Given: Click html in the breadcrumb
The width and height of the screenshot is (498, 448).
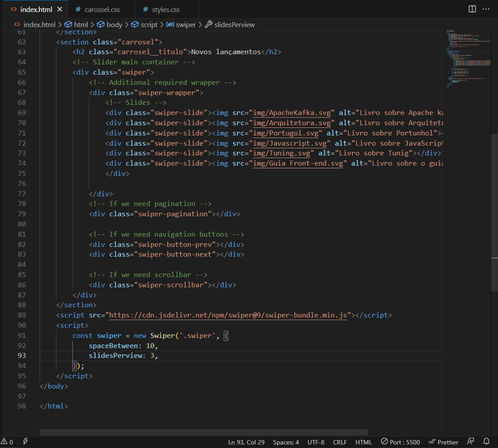Looking at the screenshot, I should pyautogui.click(x=76, y=25).
